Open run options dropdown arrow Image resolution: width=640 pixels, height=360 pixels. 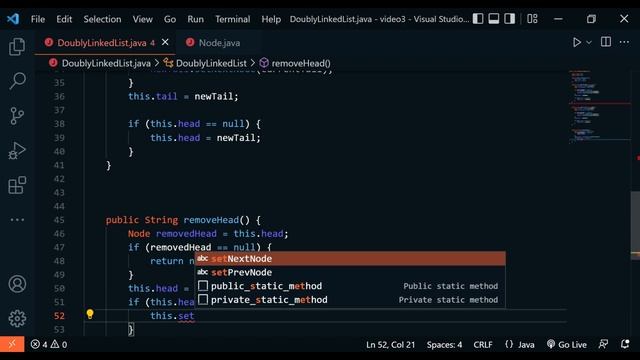tap(589, 42)
